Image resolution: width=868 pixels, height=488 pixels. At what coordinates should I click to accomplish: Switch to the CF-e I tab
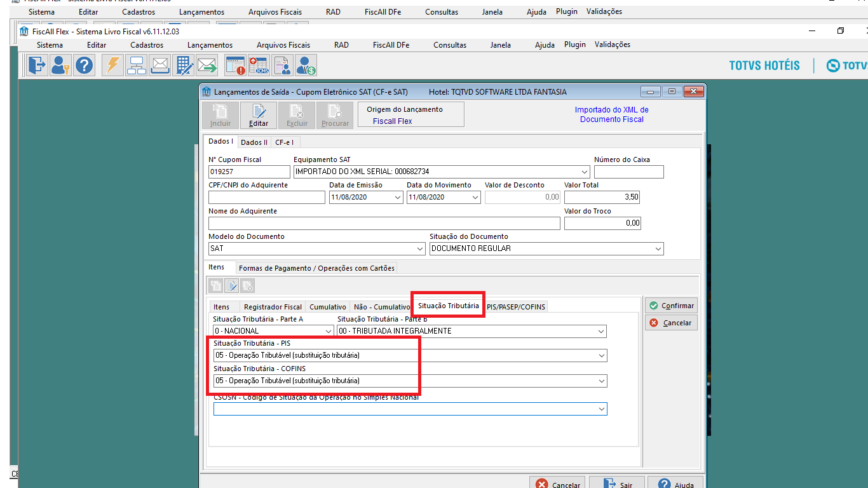click(285, 142)
